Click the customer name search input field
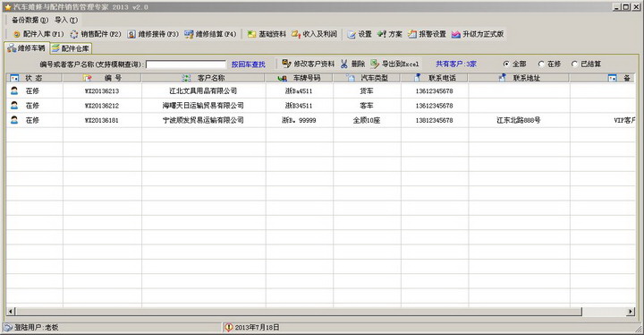Screen dimensions: 644x335 (186, 64)
